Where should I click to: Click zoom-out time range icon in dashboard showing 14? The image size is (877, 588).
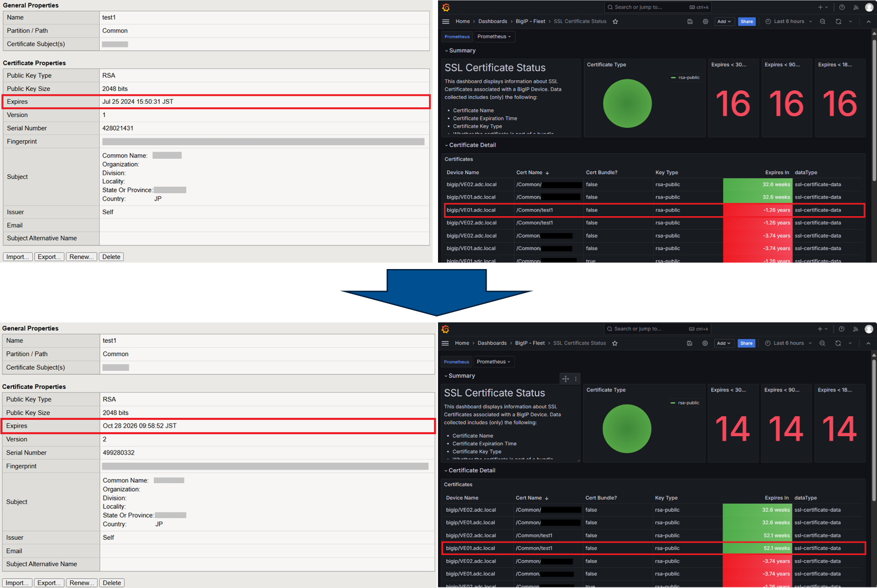822,343
